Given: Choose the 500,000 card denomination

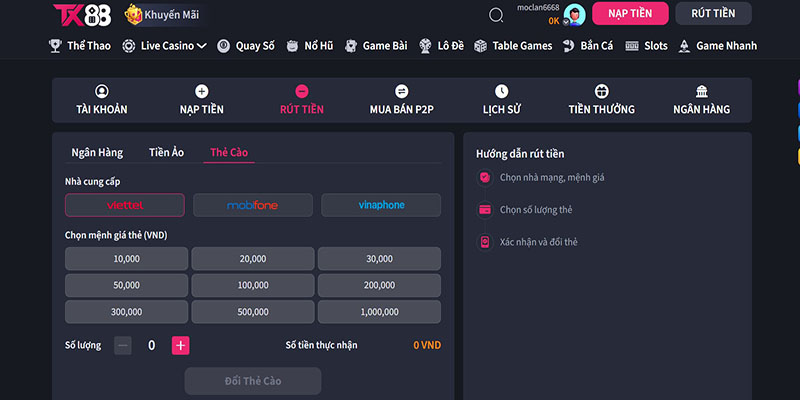Looking at the screenshot, I should point(253,312).
